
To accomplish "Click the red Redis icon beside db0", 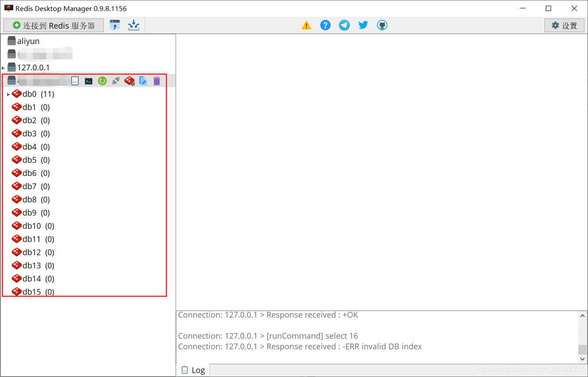I will point(17,94).
